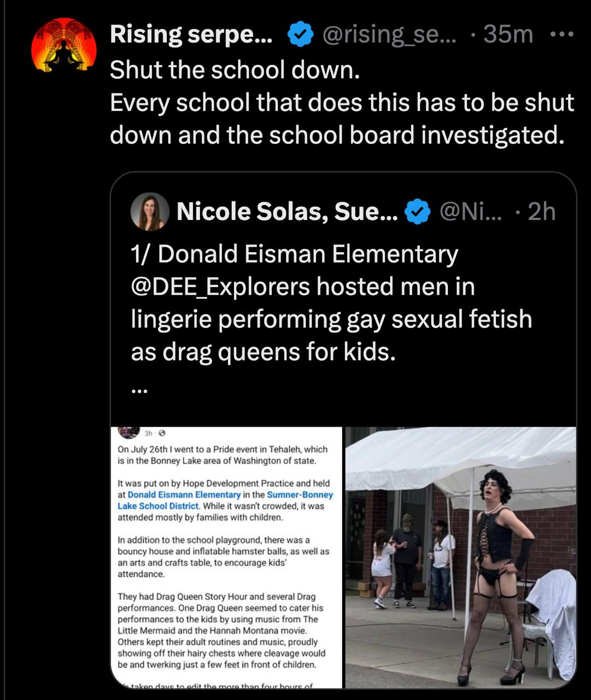Open the Rising serpe... display name
This screenshot has height=700, width=591.
point(191,34)
